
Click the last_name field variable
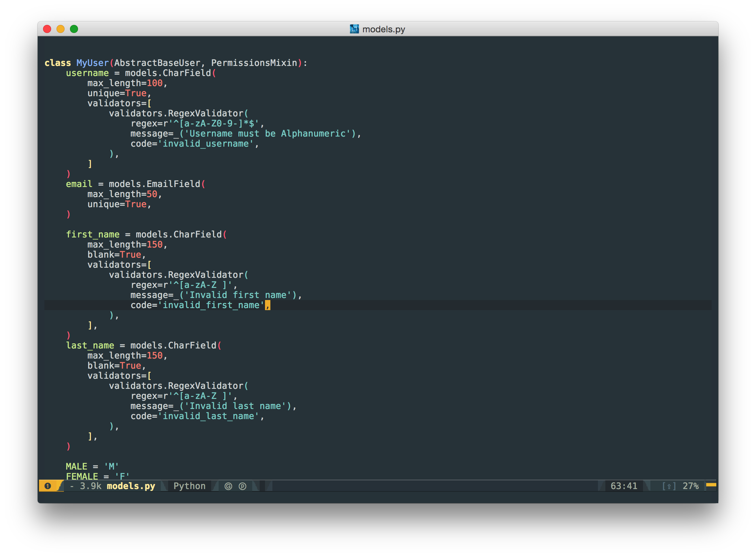[x=90, y=345]
